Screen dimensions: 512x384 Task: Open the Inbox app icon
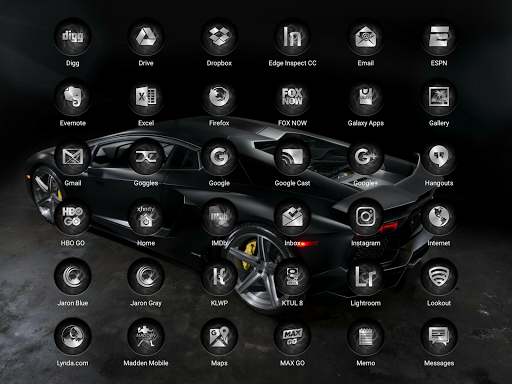tap(292, 217)
